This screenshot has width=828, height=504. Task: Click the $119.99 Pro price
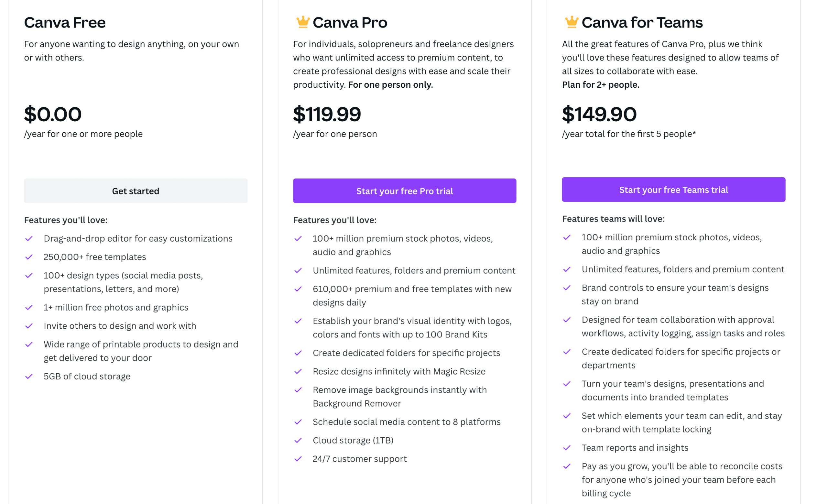pyautogui.click(x=327, y=114)
